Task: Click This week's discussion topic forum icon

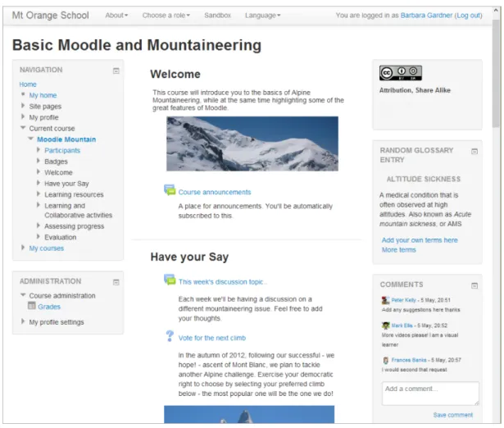Action: (x=170, y=280)
